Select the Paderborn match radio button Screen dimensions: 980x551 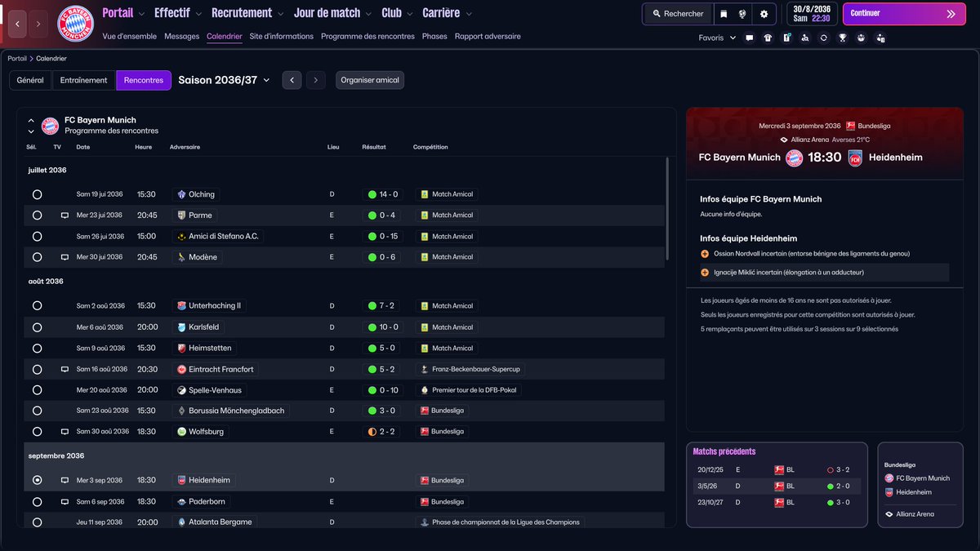37,502
